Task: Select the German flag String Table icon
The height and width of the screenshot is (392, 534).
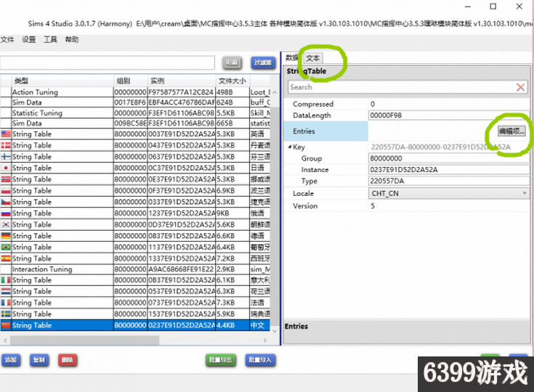Action: [x=6, y=236]
